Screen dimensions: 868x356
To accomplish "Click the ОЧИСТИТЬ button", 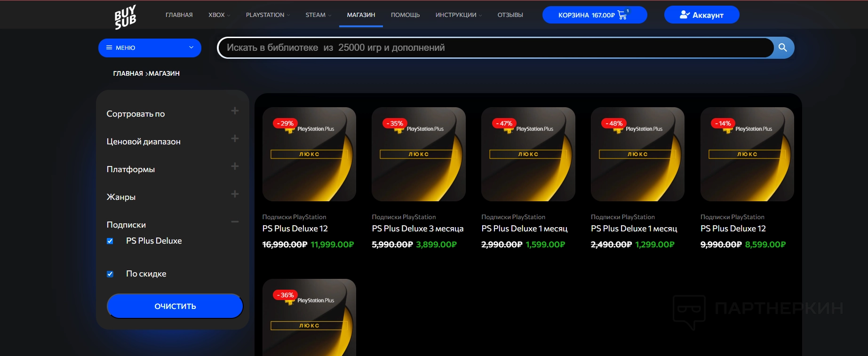I will pos(175,306).
